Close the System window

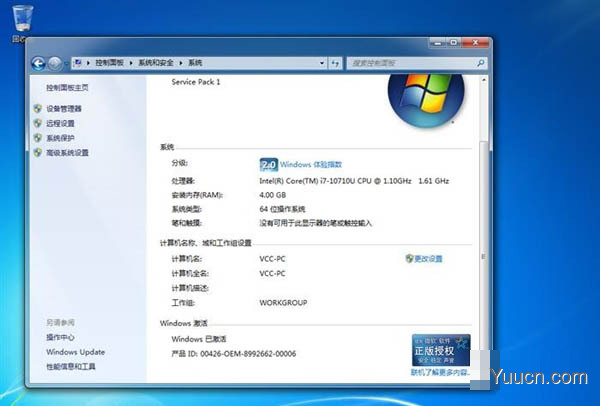(475, 43)
